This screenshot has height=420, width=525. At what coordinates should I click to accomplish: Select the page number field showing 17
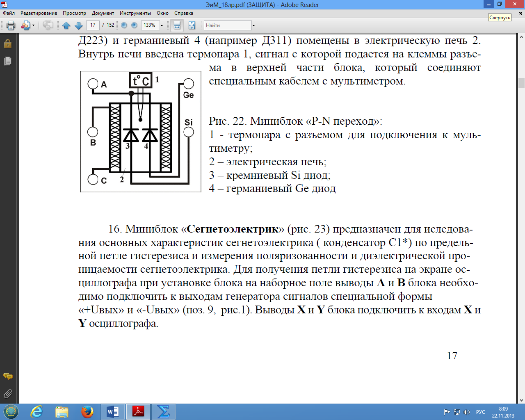coord(93,25)
